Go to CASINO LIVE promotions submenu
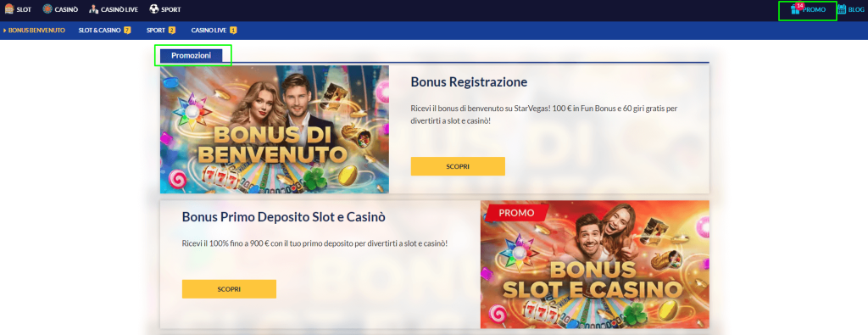Screen dimensions: 868x335 tap(210, 30)
